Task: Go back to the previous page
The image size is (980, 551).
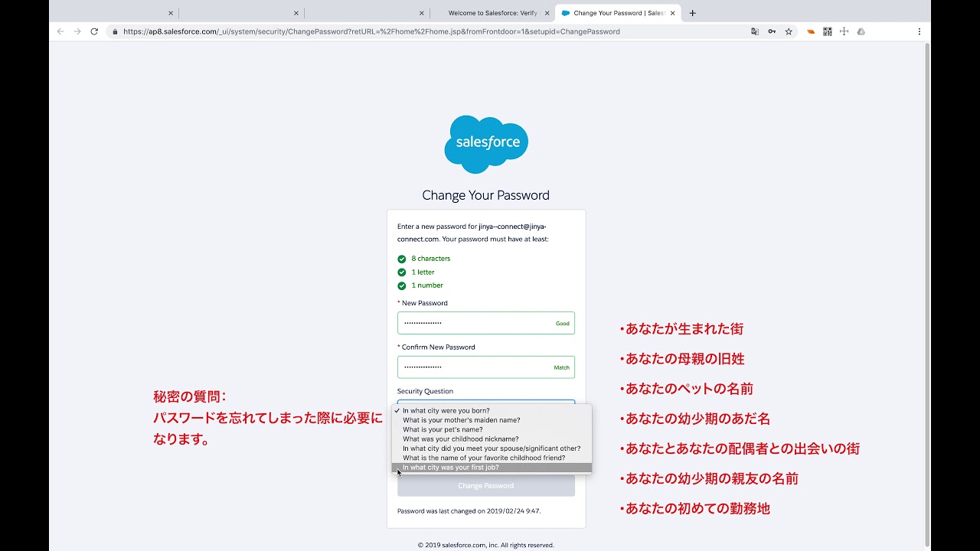Action: pyautogui.click(x=60, y=31)
